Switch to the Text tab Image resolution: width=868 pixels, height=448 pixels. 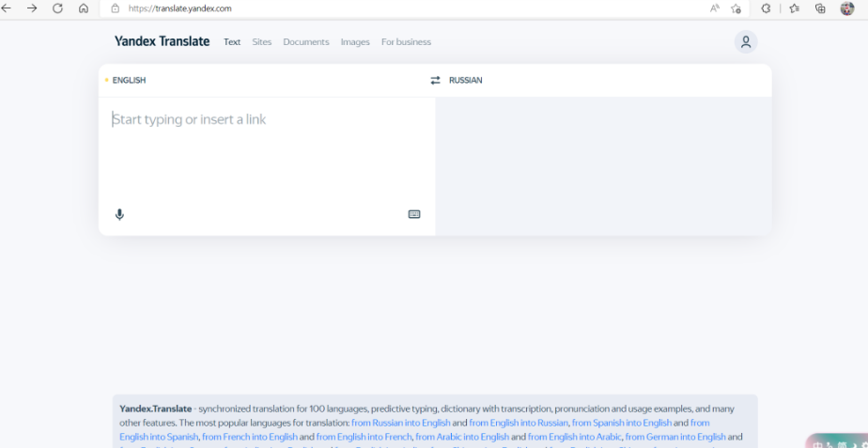coord(232,42)
